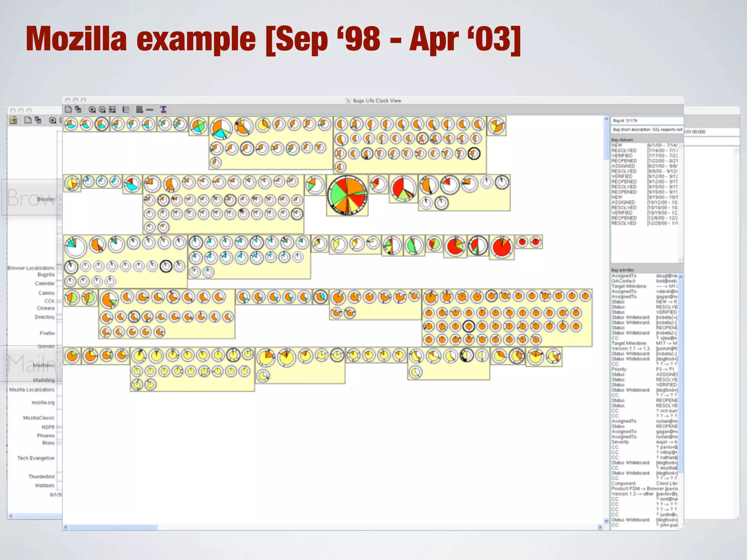
Task: Select NEW status row dated 6/1/00
Action: point(645,145)
